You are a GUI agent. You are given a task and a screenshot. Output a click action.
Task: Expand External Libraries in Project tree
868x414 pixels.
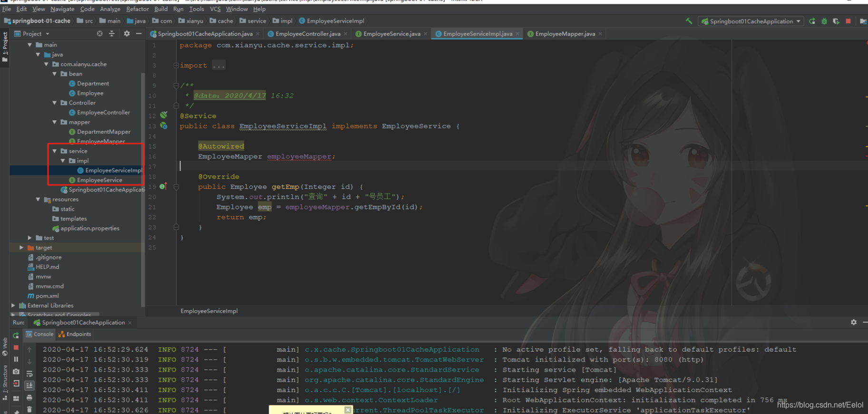13,306
